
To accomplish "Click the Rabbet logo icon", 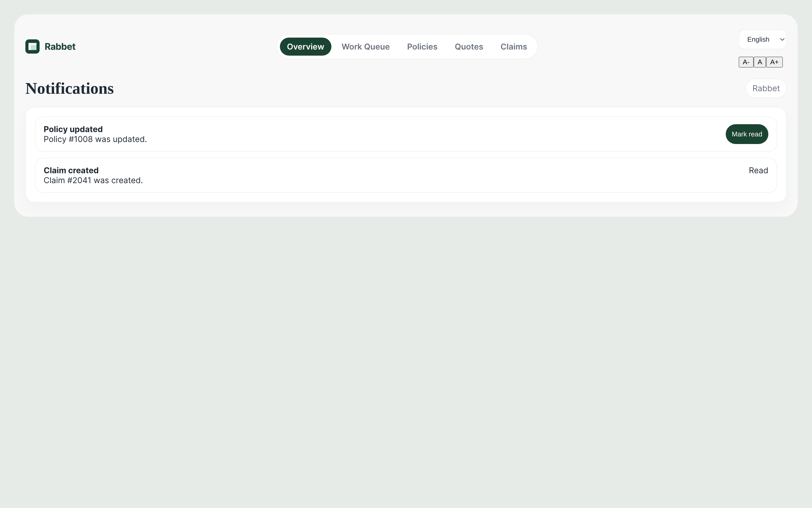I will (32, 46).
